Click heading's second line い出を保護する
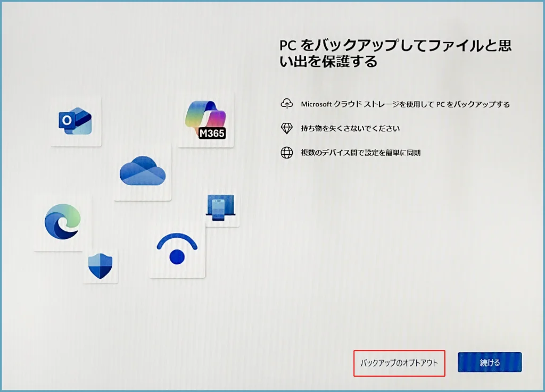Image resolution: width=545 pixels, height=392 pixels. click(x=328, y=62)
